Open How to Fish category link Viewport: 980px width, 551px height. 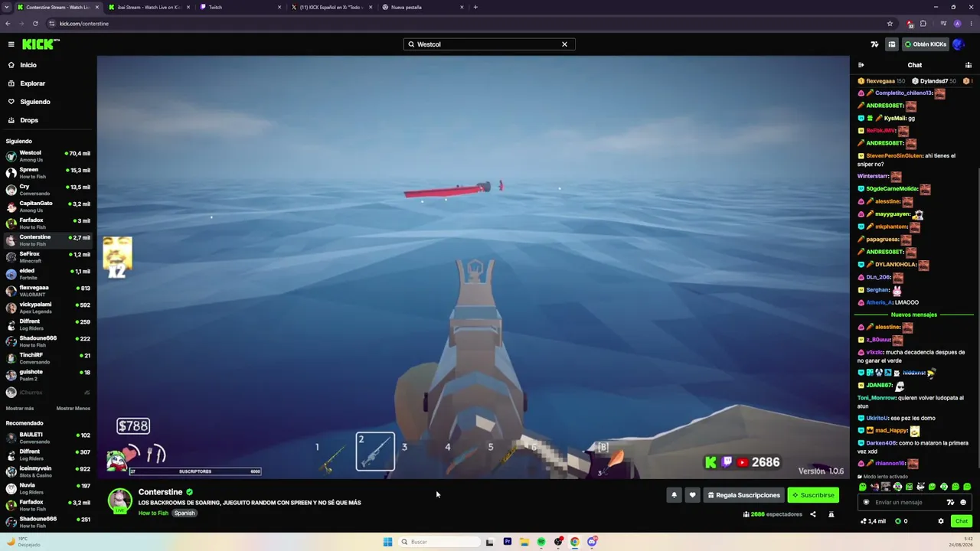coord(153,513)
